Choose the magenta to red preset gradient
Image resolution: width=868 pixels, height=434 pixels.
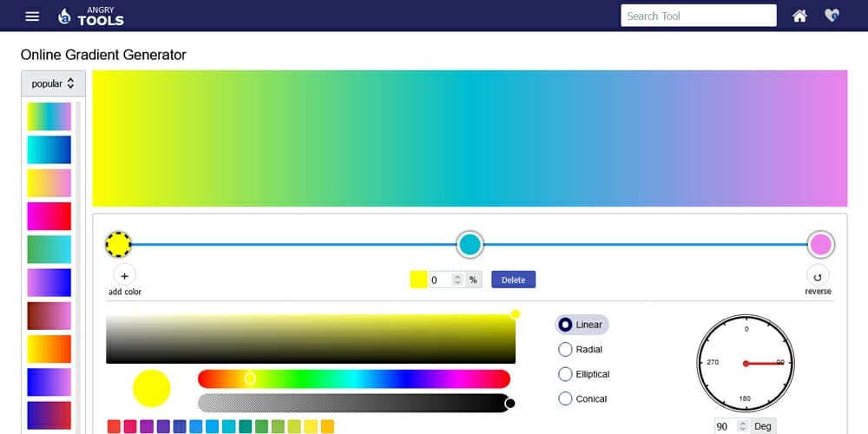[49, 216]
